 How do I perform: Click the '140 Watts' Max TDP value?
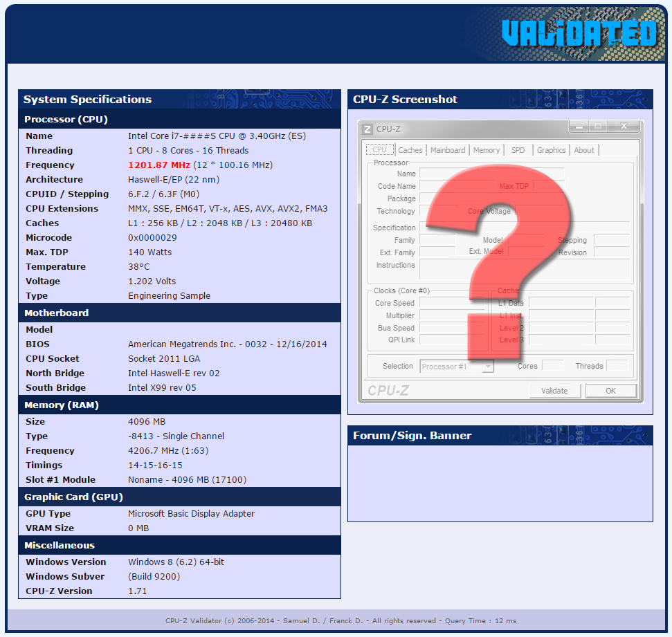(150, 252)
